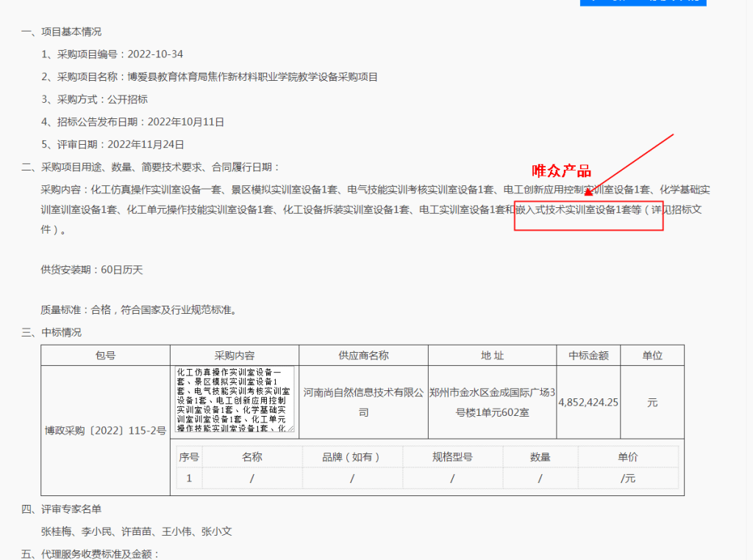Click the 中标金额 column header

tap(588, 356)
